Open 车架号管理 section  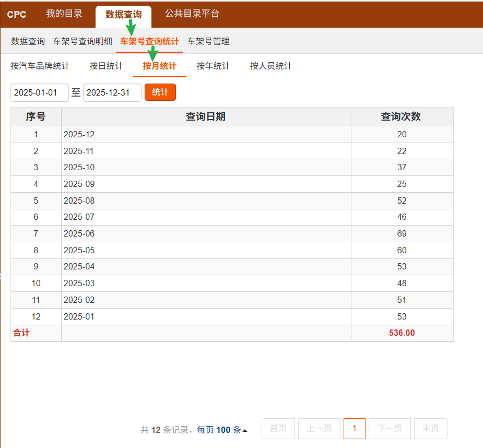click(208, 41)
